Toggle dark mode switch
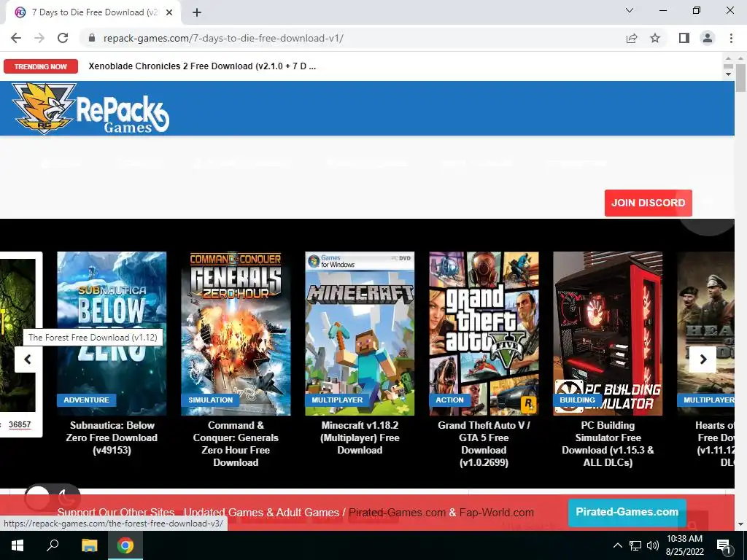The width and height of the screenshot is (747, 560). coord(52,499)
